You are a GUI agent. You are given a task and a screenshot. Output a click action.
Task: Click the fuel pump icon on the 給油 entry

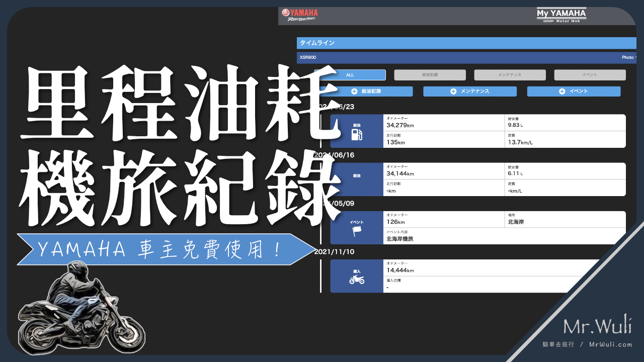point(356,135)
